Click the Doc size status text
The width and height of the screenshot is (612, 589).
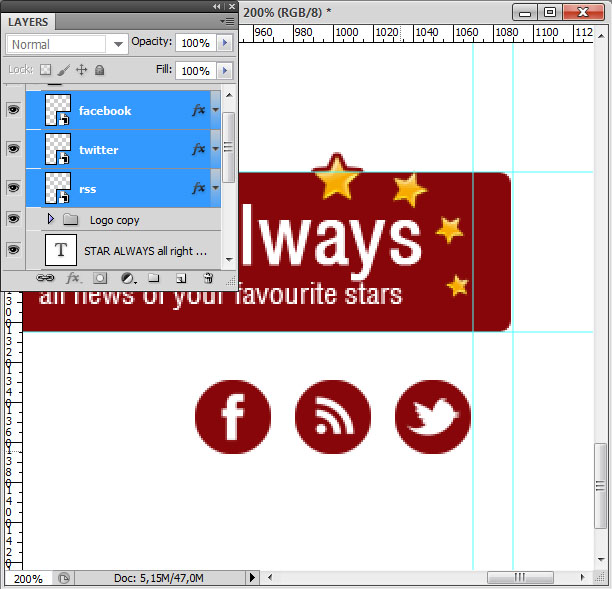tap(158, 578)
